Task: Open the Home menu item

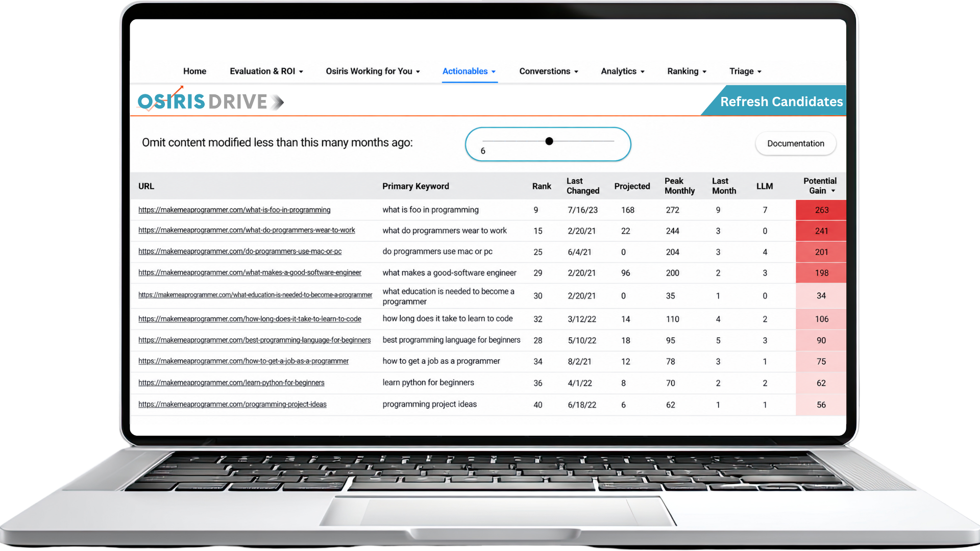Action: pos(194,71)
